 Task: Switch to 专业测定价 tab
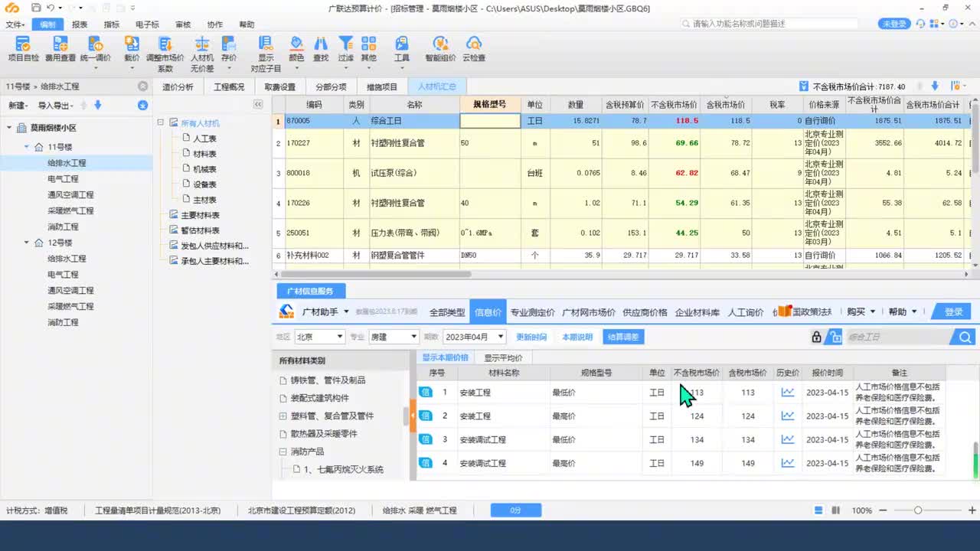click(533, 311)
